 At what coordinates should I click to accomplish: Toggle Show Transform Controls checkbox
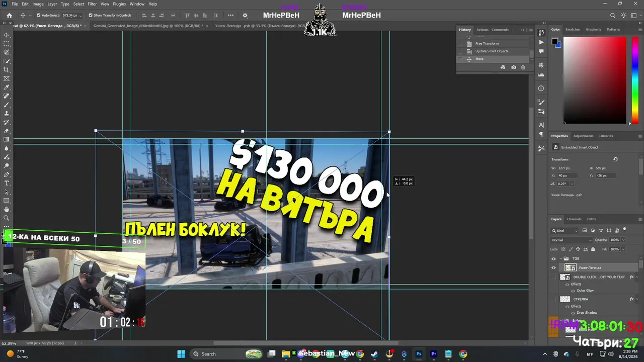(x=91, y=15)
